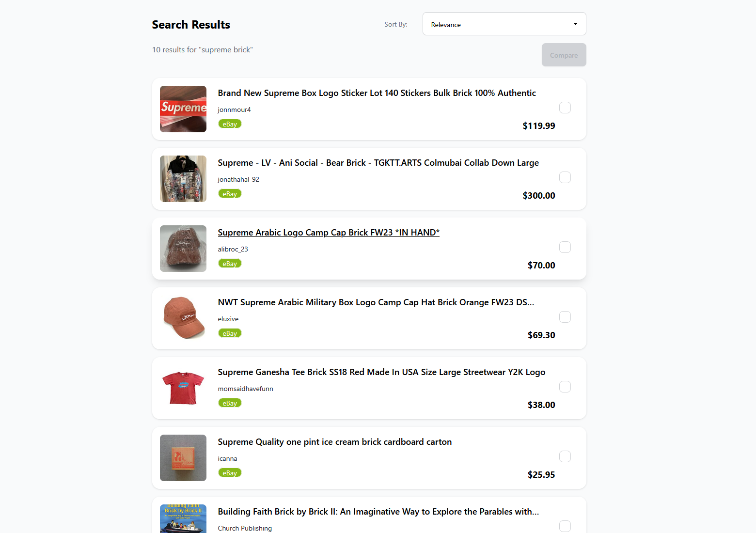
Task: Open the ice cream carton thumbnail
Action: [183, 458]
